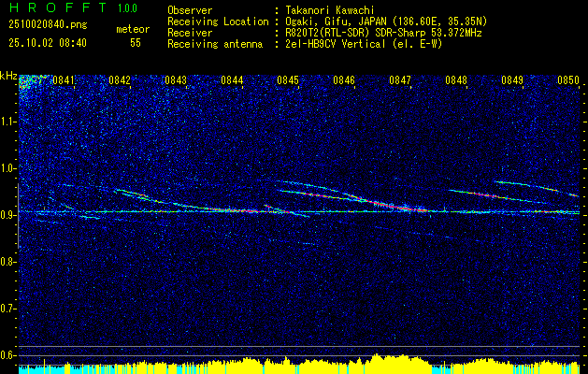588x374 pixels.
Task: Click the Receiving antenna label
Action: click(x=215, y=44)
